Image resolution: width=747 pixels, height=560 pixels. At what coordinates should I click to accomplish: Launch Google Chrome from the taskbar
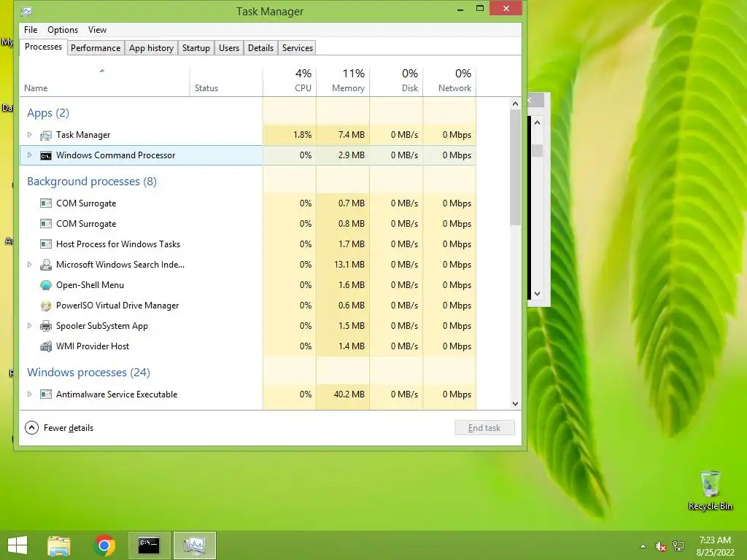pos(104,545)
